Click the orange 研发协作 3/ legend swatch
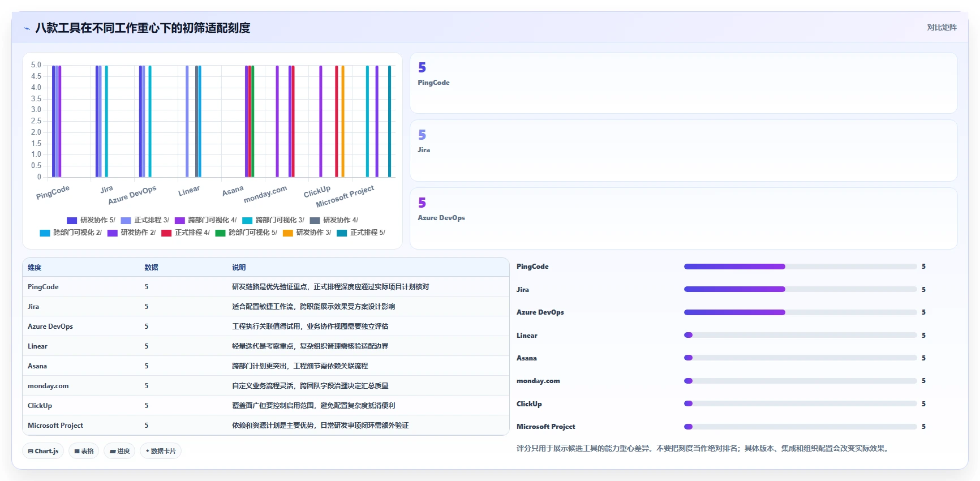Screen dimensions: 980x481 pos(287,233)
